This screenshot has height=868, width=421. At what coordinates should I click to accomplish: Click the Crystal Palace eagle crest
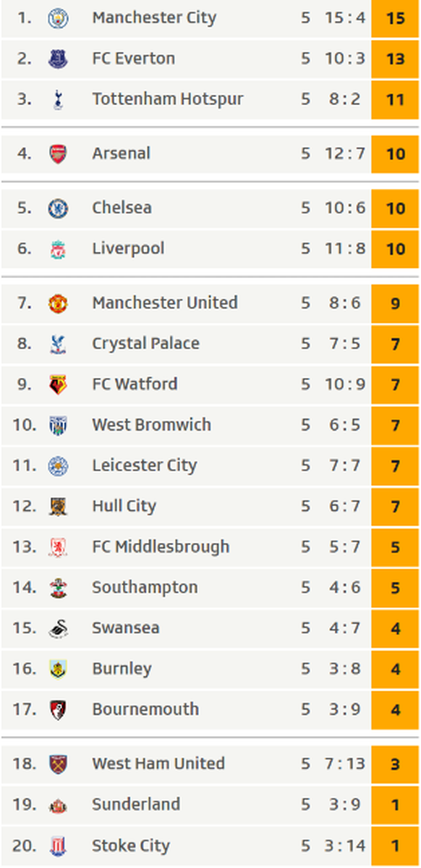pyautogui.click(x=58, y=344)
